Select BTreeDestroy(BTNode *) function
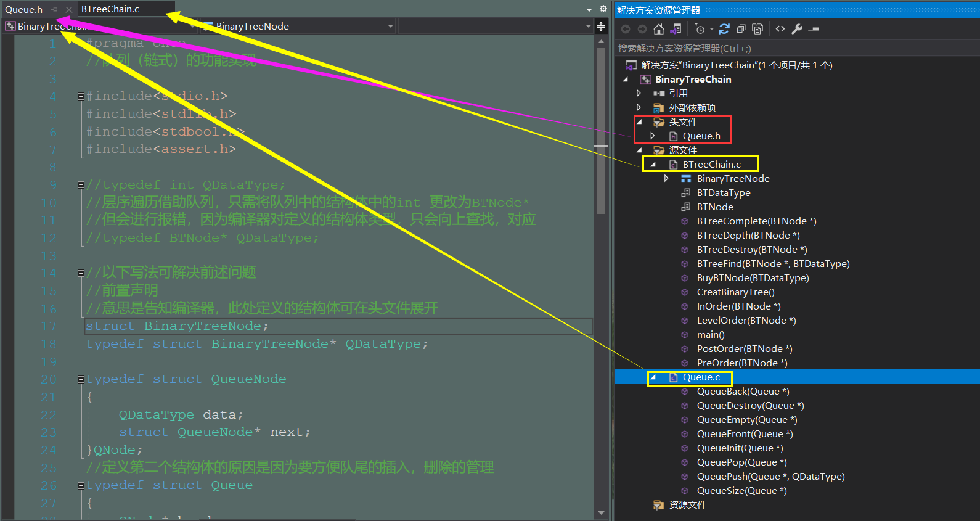 pos(752,249)
